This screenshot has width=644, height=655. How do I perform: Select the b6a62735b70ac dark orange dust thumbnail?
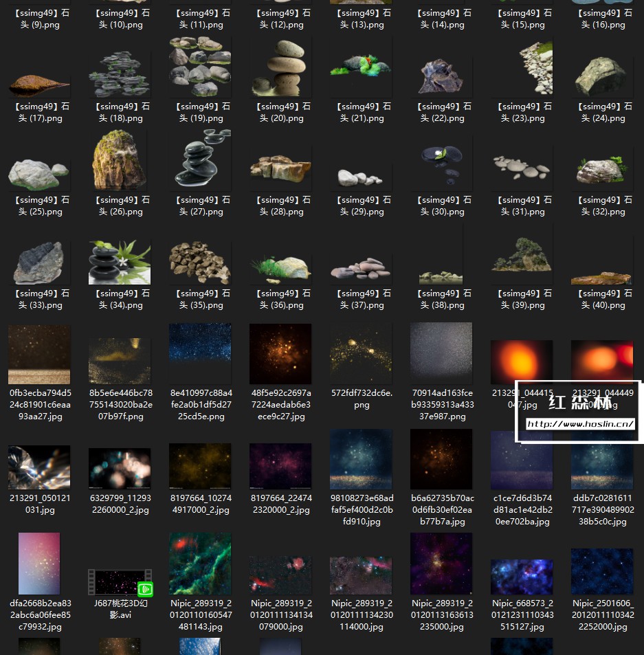pos(441,459)
